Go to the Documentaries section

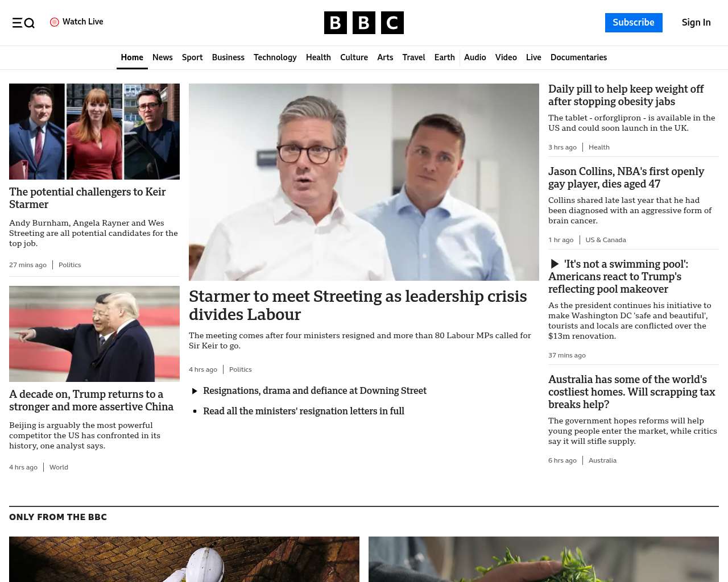click(x=578, y=57)
